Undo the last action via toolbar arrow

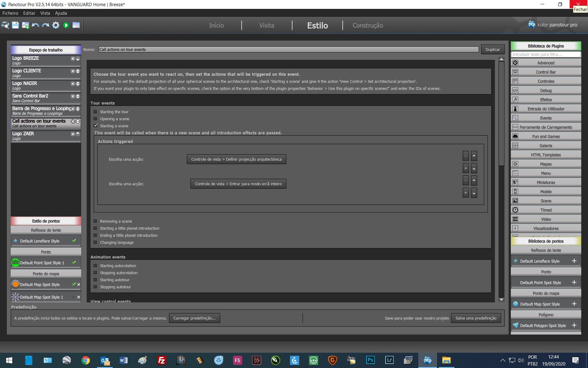pyautogui.click(x=36, y=25)
